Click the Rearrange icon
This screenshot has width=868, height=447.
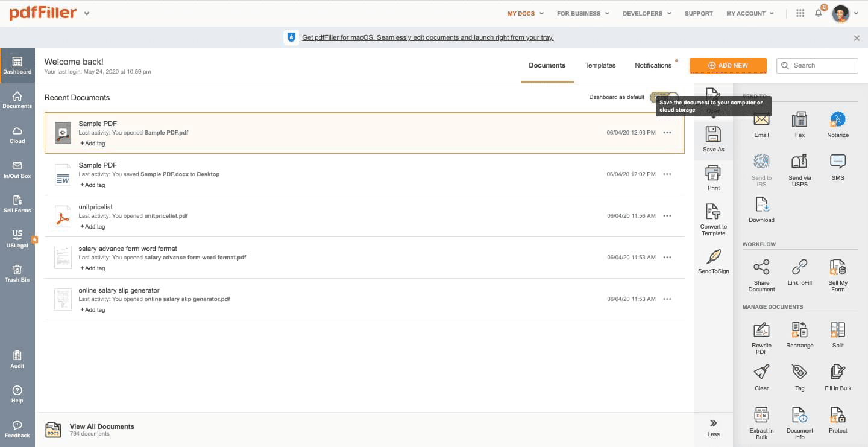click(x=800, y=330)
